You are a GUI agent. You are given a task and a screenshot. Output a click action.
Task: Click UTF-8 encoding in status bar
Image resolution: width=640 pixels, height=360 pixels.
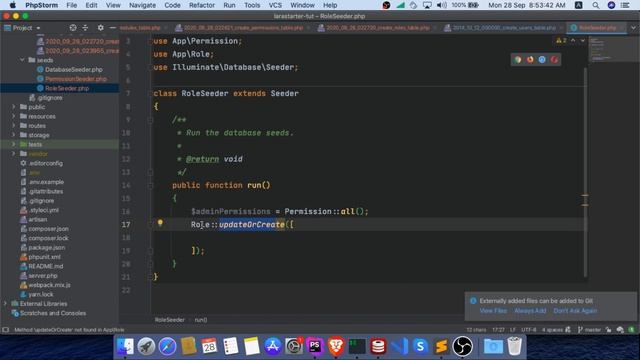(x=529, y=330)
